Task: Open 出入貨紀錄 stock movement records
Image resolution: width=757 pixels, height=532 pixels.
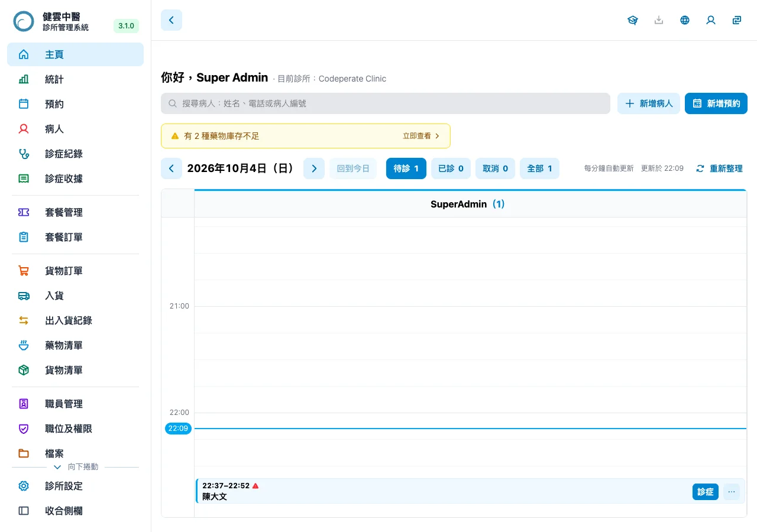Action: coord(75,320)
